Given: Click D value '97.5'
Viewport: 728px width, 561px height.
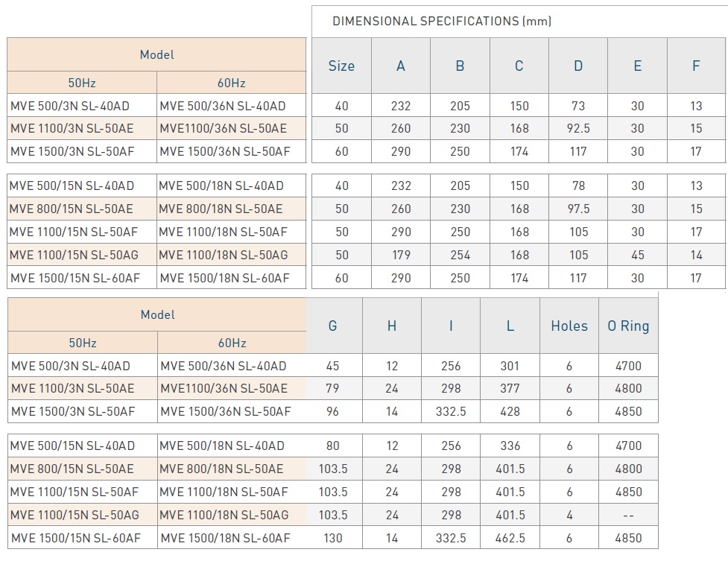Looking at the screenshot, I should click(578, 209).
